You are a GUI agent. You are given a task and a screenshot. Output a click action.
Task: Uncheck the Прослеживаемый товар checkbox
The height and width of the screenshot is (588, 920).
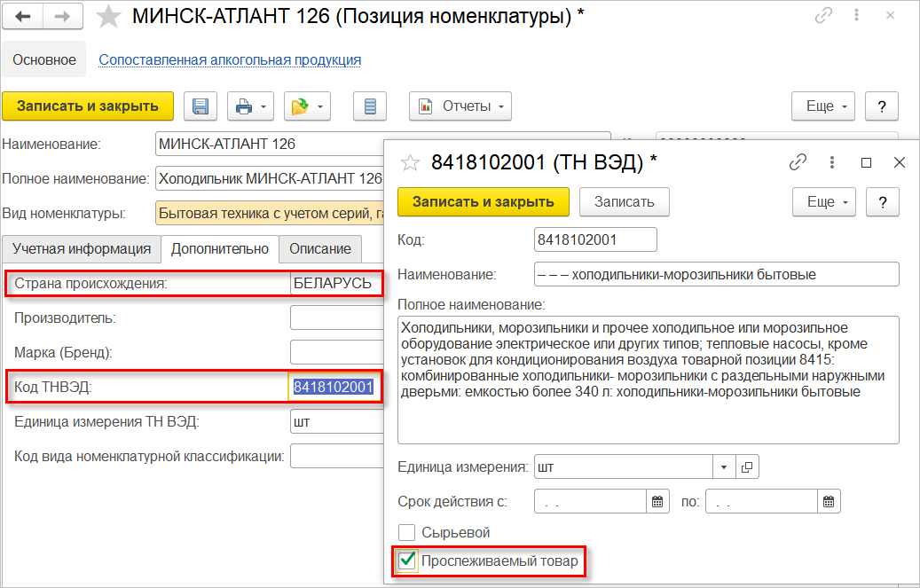(x=407, y=561)
